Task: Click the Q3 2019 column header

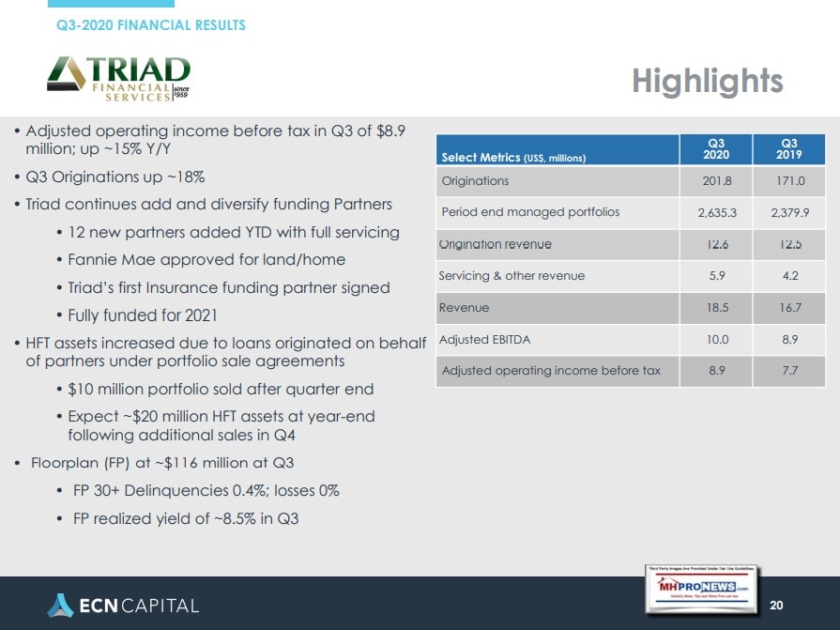Action: pyautogui.click(x=789, y=149)
